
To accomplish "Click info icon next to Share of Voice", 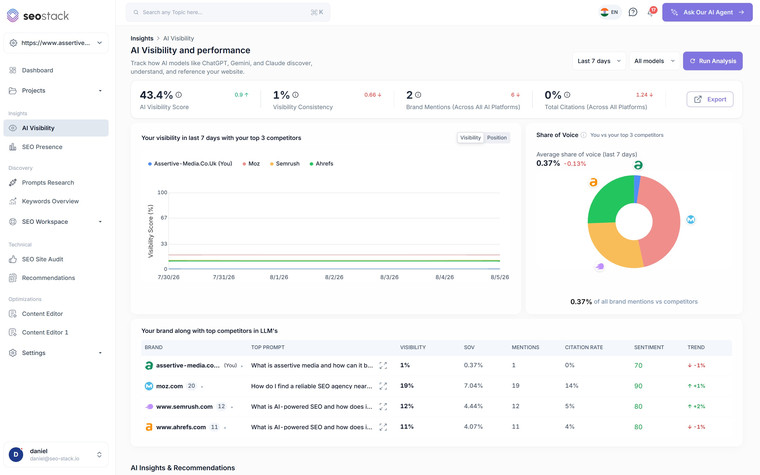I will [x=584, y=135].
